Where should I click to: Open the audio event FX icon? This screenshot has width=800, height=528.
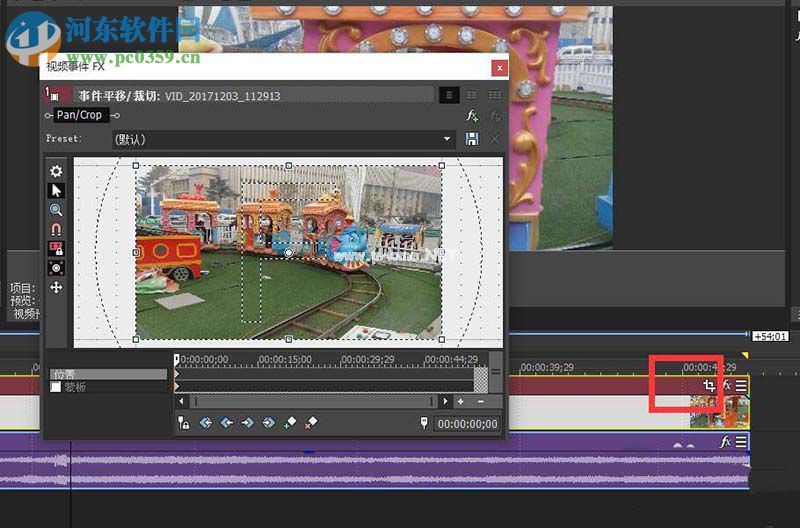point(725,441)
